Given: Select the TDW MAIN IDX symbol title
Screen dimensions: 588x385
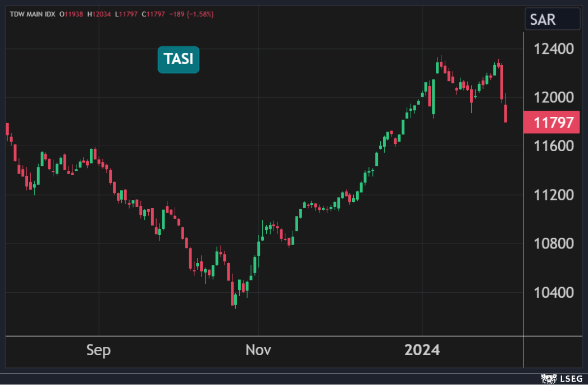Looking at the screenshot, I should coord(31,14).
